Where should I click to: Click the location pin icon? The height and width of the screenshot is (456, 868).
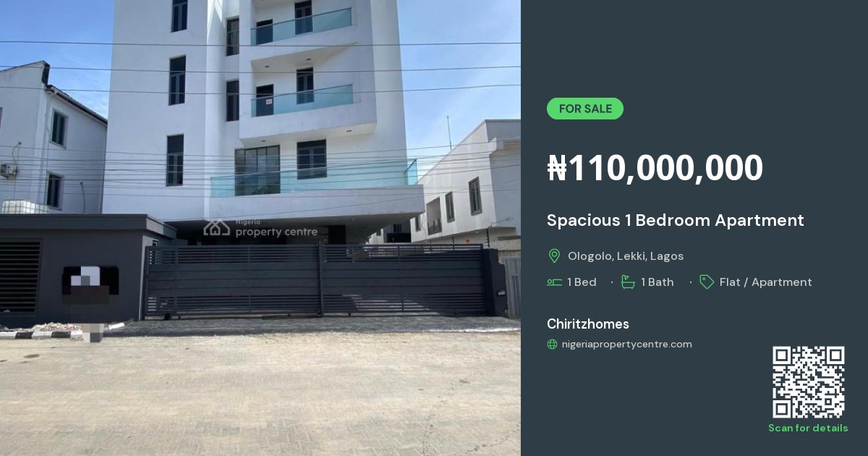[555, 256]
